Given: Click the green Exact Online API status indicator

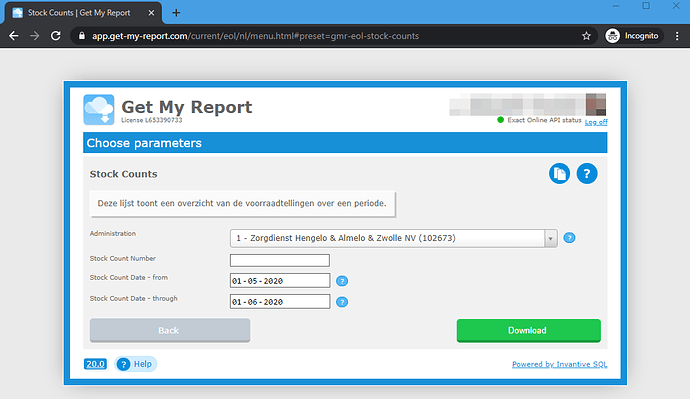Looking at the screenshot, I should [500, 120].
